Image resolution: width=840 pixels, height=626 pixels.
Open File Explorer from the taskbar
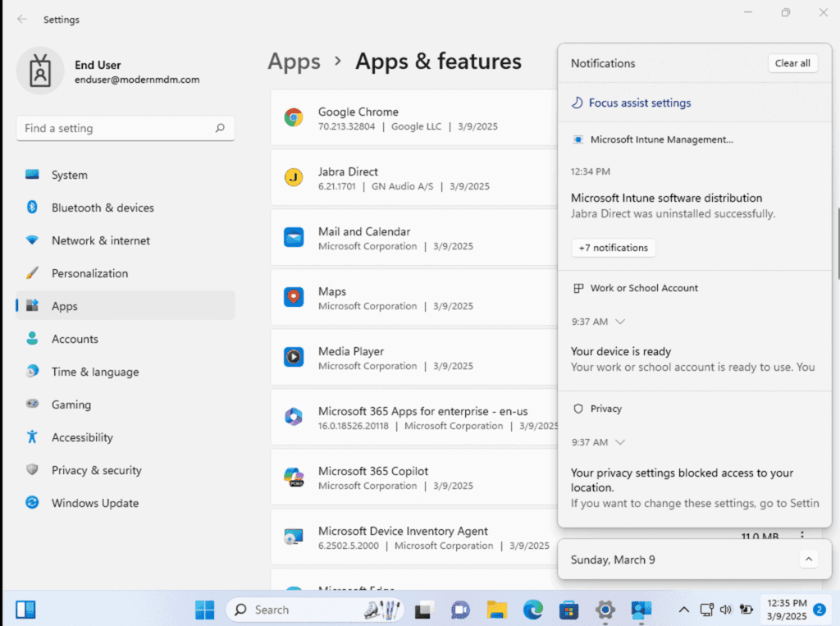(496, 610)
